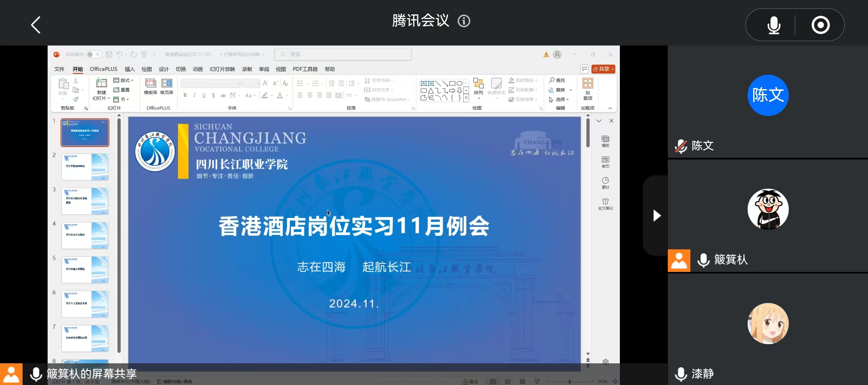Open the 文件 menu
Viewport: 868px width, 385px height.
59,69
